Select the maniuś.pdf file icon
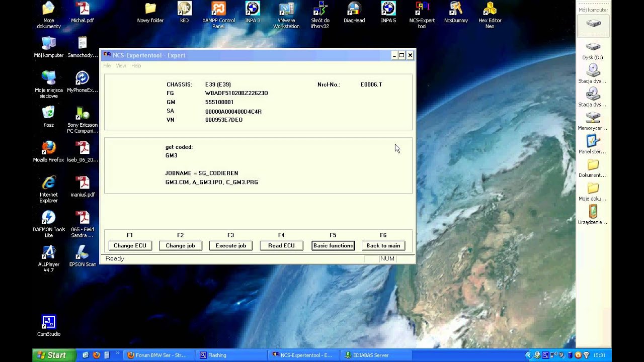Screen dimensions: 644x362 [x=82, y=186]
